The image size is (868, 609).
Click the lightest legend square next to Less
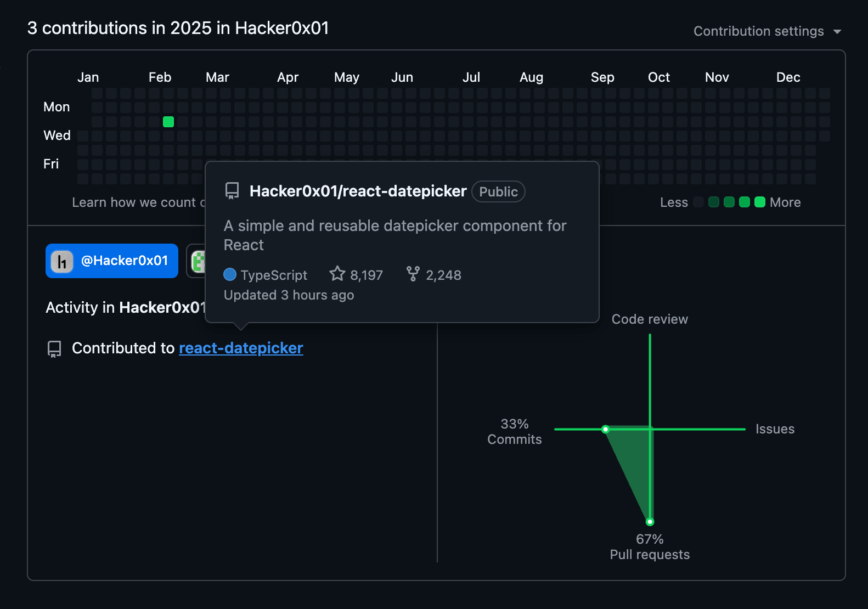[698, 202]
